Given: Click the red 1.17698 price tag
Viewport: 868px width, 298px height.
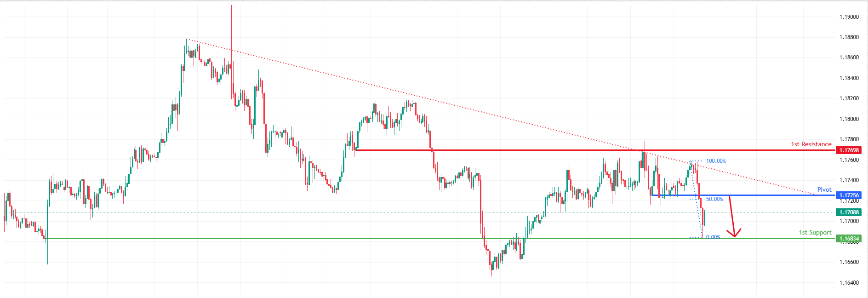Looking at the screenshot, I should coord(848,150).
